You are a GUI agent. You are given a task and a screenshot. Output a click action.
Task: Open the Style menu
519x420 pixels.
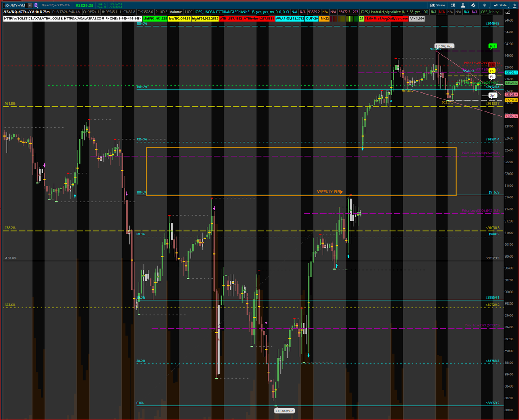(501, 6)
